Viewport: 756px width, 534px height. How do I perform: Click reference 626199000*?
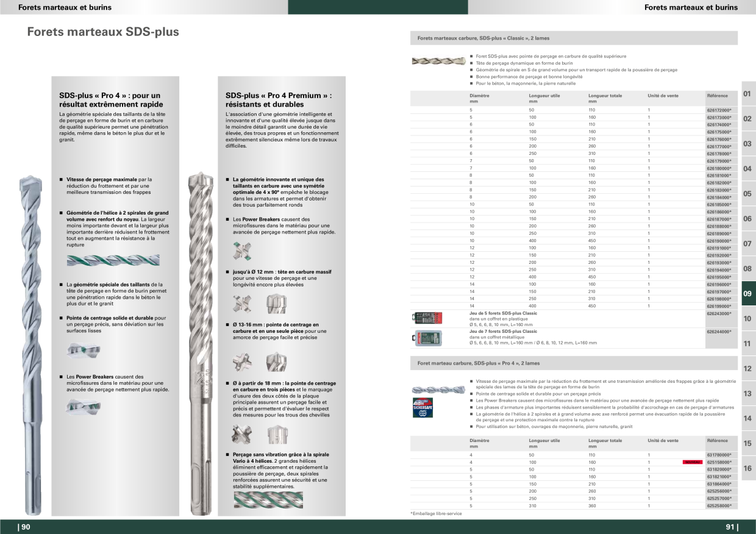tap(719, 306)
